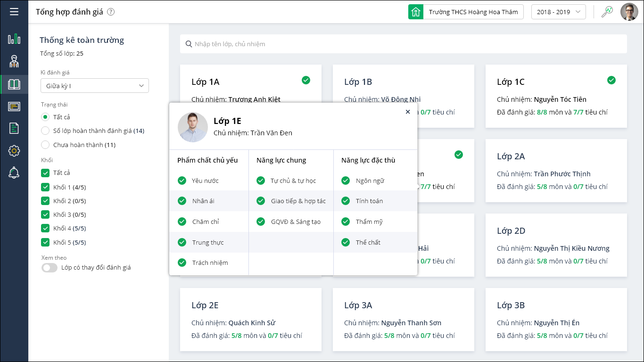Open the document report sidebar icon
Image resolution: width=644 pixels, height=362 pixels.
point(14,128)
